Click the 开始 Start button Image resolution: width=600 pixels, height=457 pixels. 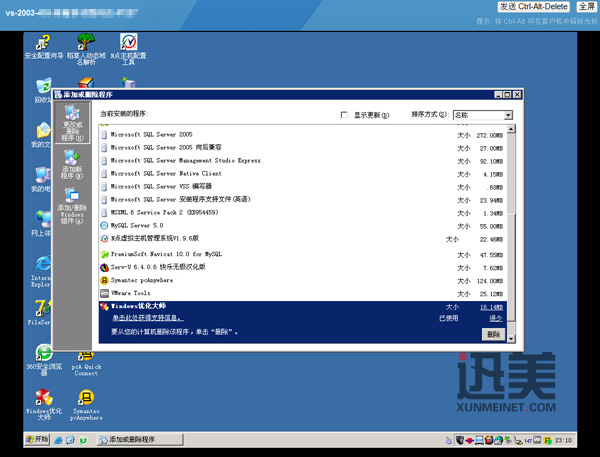37,439
